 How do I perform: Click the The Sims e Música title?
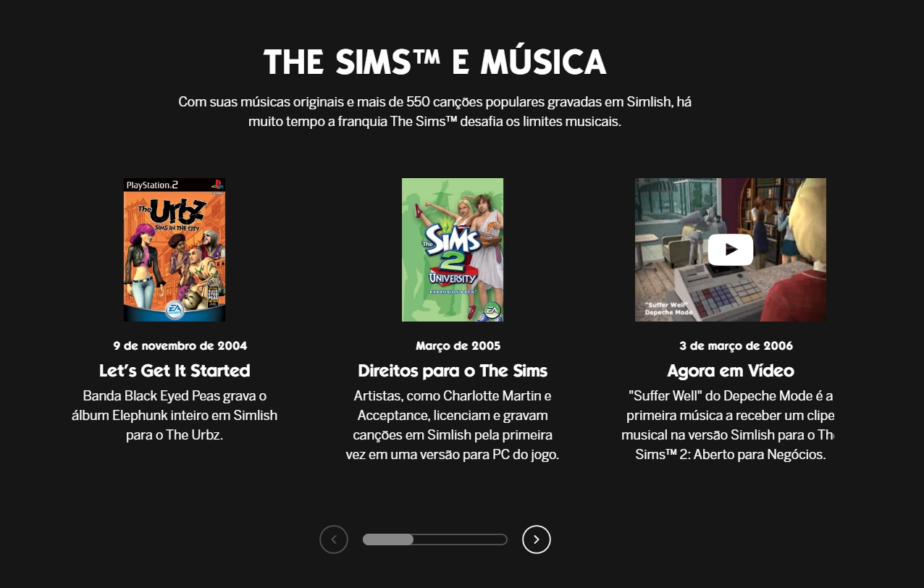(x=434, y=62)
